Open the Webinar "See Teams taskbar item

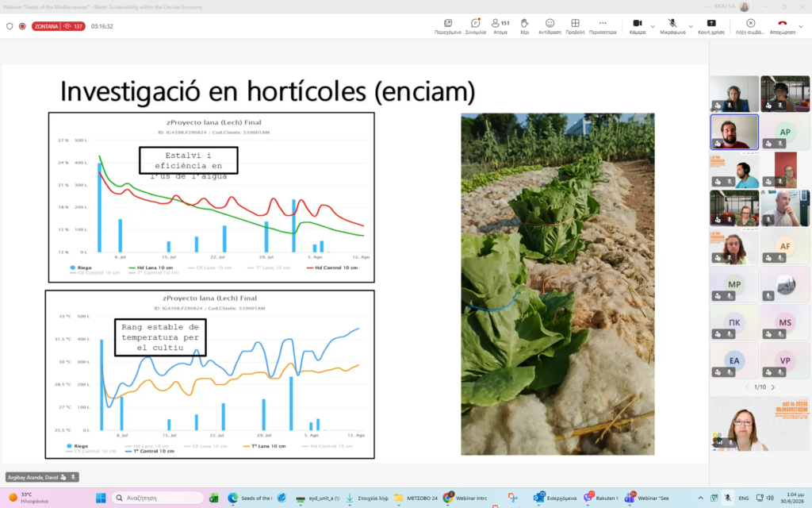pos(647,498)
